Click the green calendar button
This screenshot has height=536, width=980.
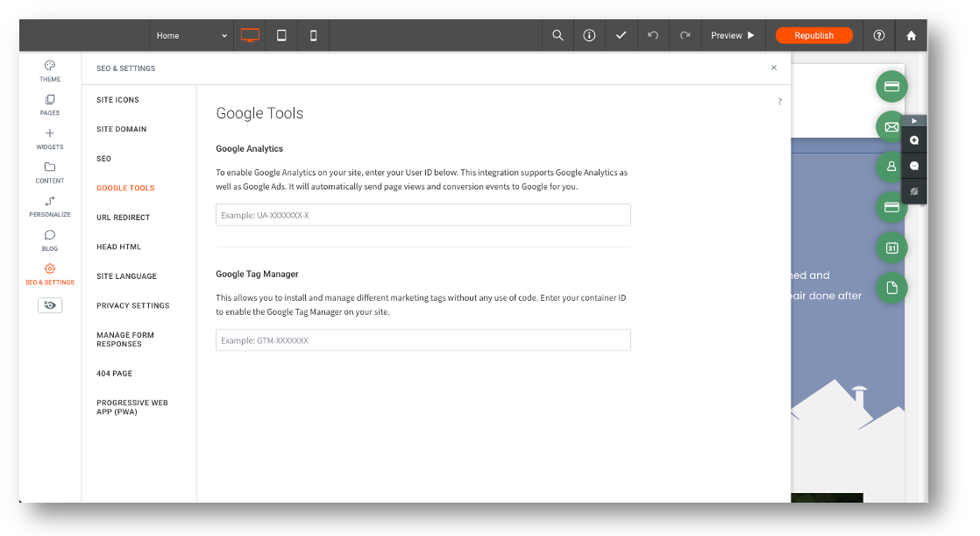891,247
